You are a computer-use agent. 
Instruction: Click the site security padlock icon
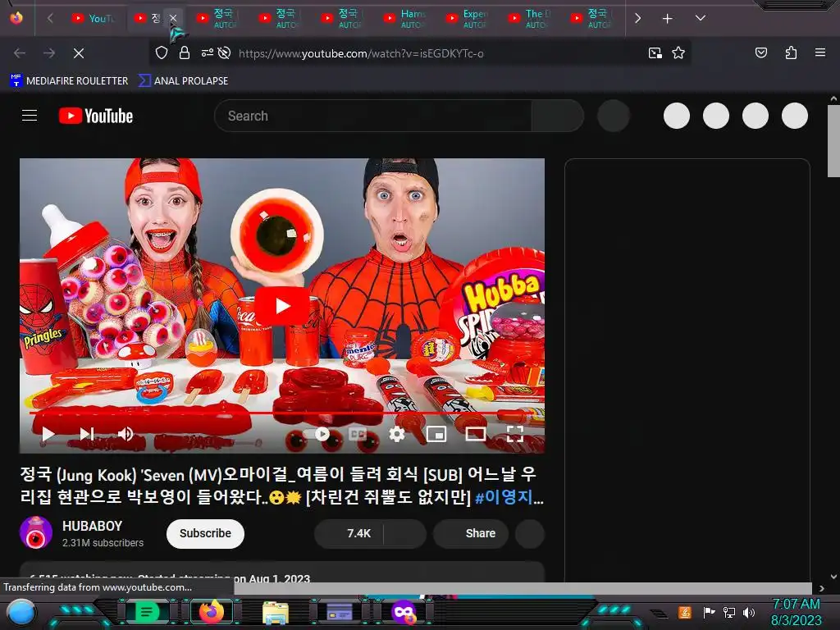coord(185,53)
